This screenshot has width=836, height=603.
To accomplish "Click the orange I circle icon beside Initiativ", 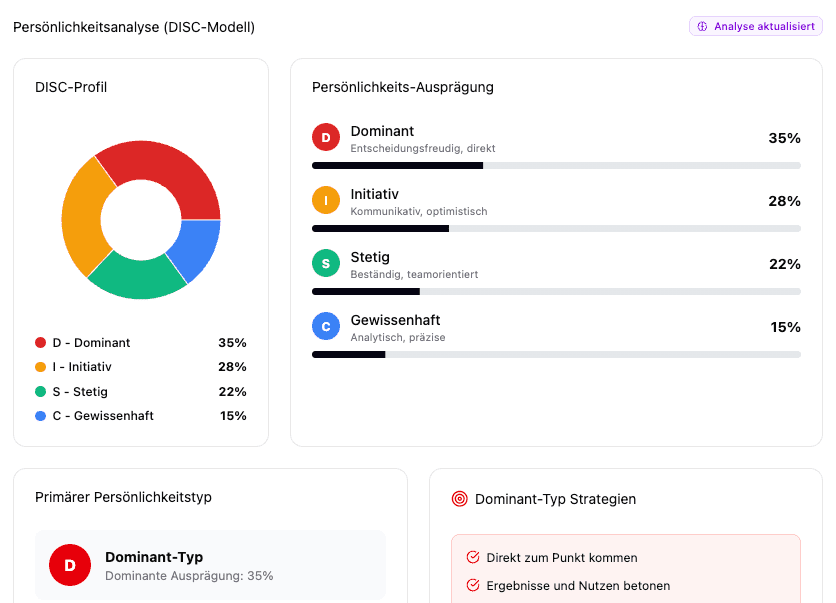I will 326,200.
